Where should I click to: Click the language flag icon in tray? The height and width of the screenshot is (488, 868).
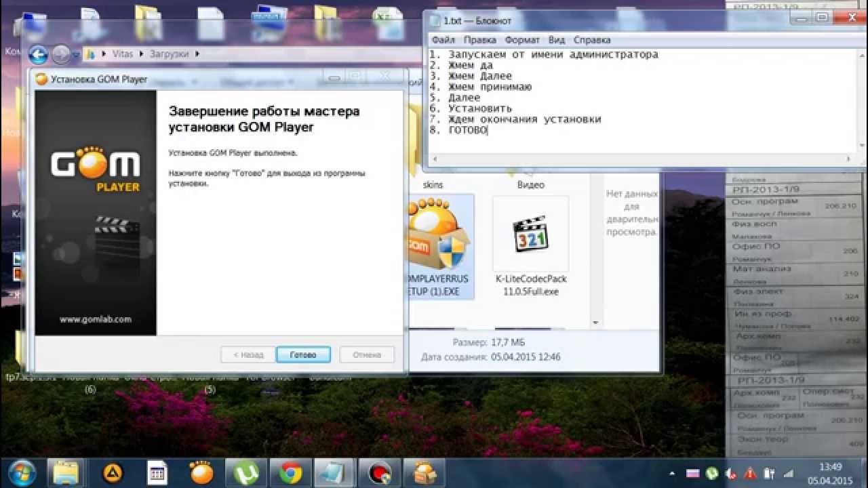(x=693, y=473)
